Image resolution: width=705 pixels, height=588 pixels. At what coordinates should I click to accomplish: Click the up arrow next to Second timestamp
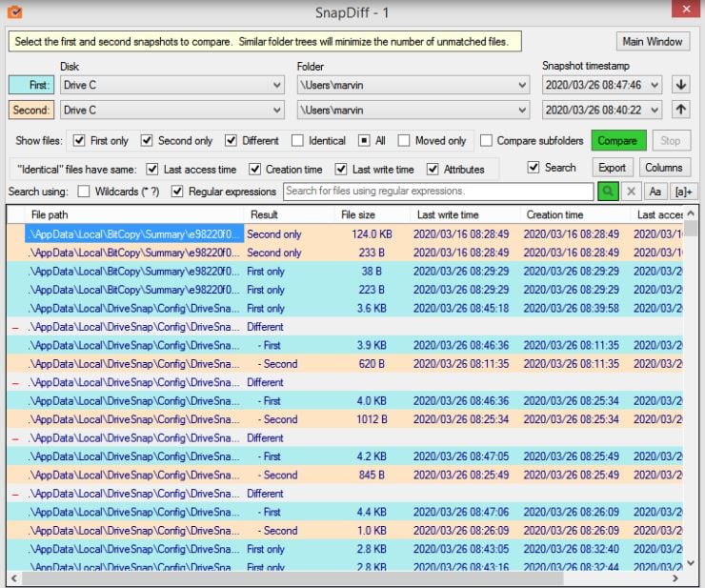(681, 110)
